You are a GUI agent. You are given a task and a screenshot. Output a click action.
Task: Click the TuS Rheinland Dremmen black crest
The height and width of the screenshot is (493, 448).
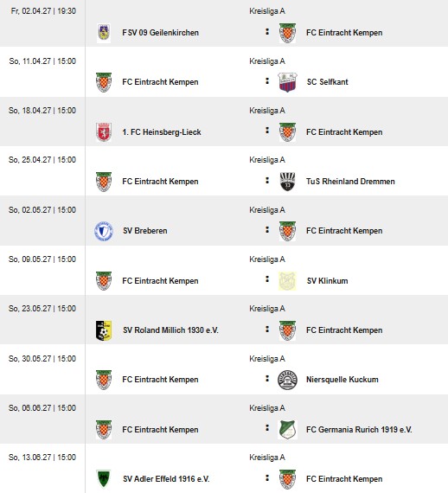pyautogui.click(x=287, y=182)
